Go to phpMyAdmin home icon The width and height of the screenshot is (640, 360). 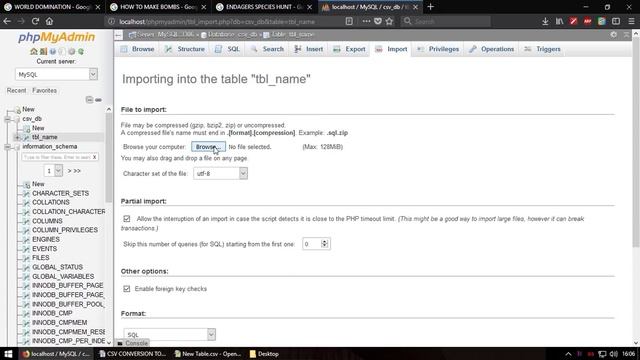[x=33, y=51]
